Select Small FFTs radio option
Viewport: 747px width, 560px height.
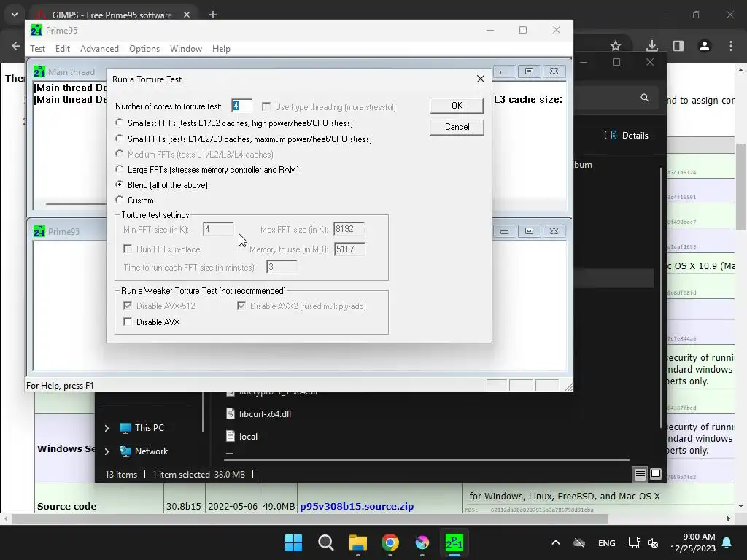pyautogui.click(x=119, y=139)
